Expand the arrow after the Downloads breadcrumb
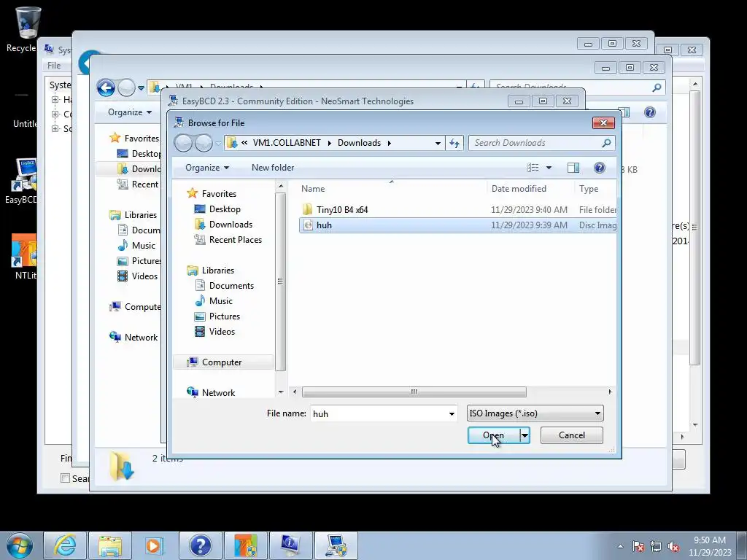The image size is (747, 560). pyautogui.click(x=390, y=143)
